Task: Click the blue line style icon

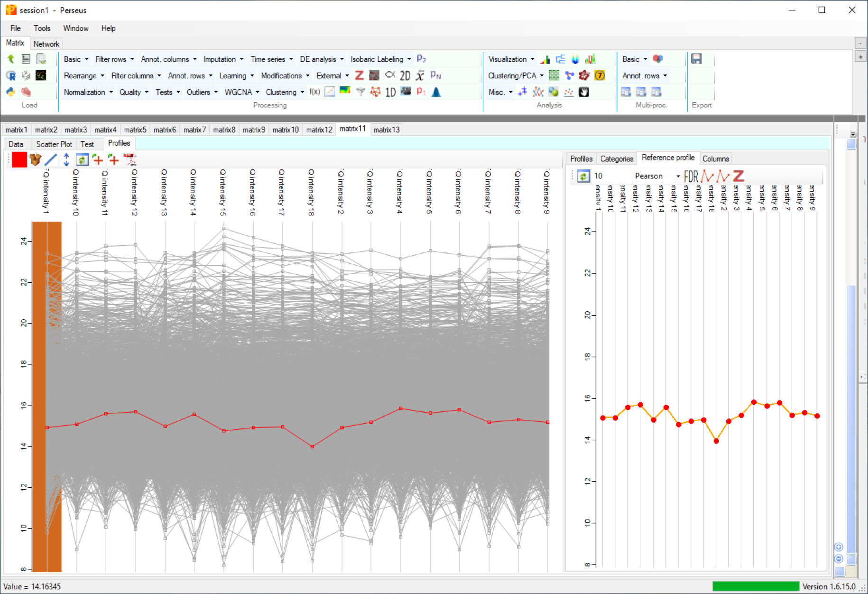Action: pyautogui.click(x=51, y=160)
